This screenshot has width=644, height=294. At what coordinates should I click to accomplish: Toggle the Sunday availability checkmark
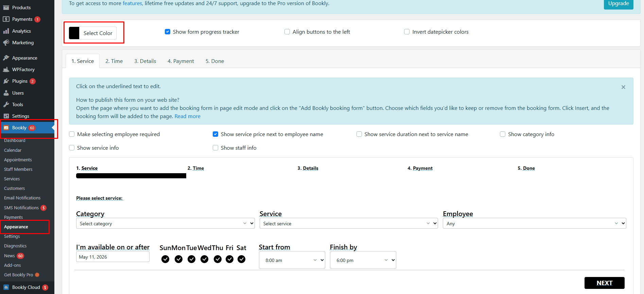coord(166,259)
